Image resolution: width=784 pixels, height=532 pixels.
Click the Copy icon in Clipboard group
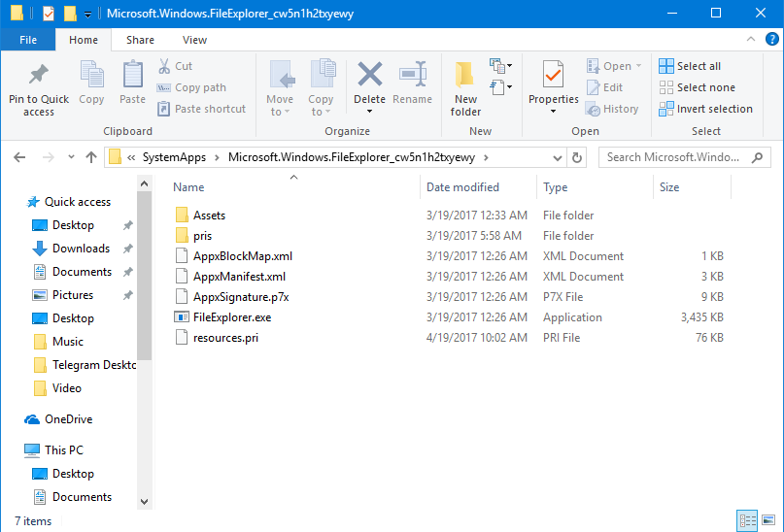coord(92,75)
